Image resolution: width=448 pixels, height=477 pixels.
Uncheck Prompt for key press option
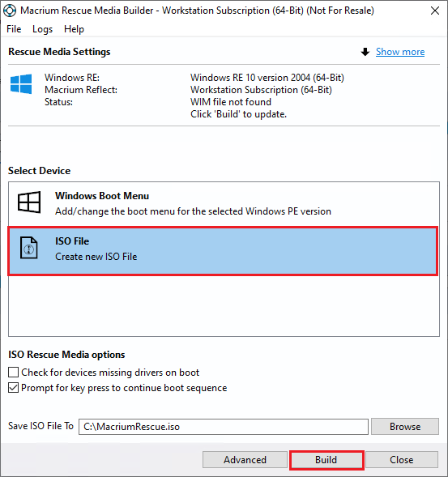[x=14, y=388]
